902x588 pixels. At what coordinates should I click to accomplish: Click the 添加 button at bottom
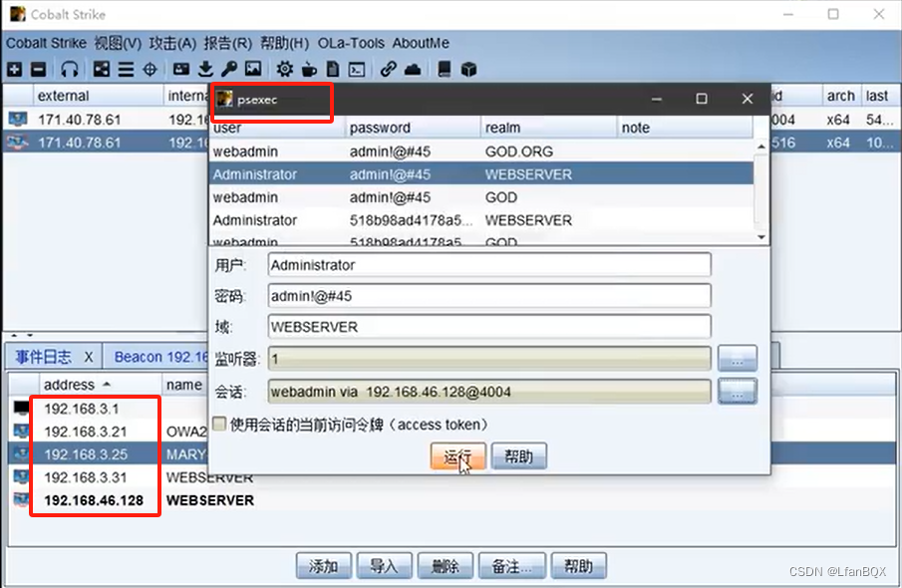[x=324, y=566]
